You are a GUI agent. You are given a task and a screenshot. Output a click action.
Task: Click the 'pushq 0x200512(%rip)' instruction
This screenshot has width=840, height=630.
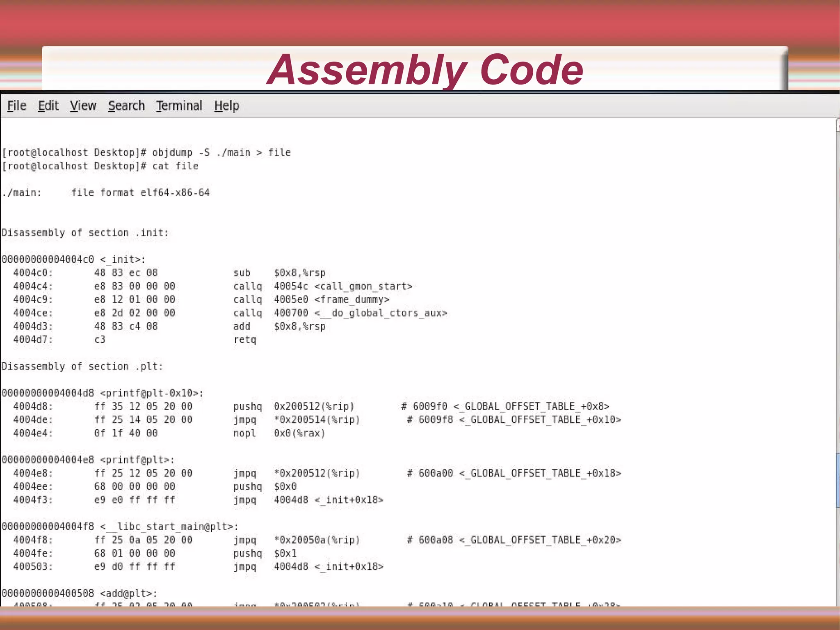tap(294, 406)
